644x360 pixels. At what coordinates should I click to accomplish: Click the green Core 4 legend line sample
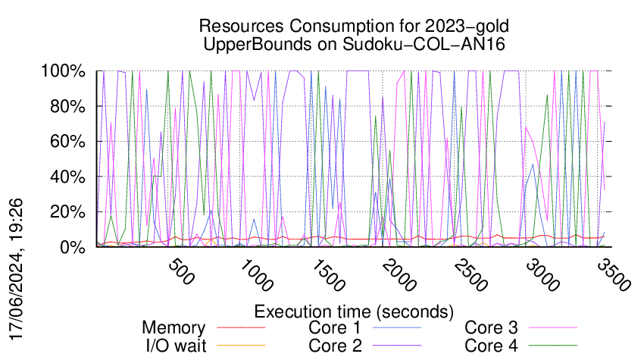click(553, 345)
